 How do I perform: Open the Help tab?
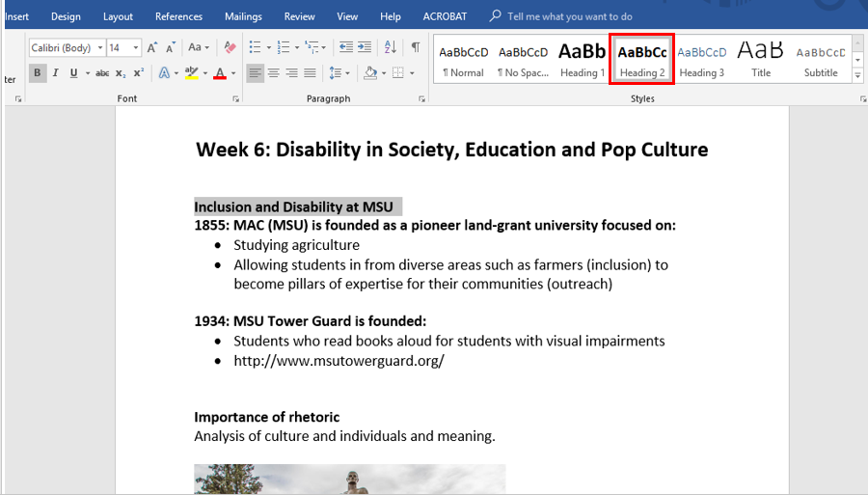[x=391, y=16]
